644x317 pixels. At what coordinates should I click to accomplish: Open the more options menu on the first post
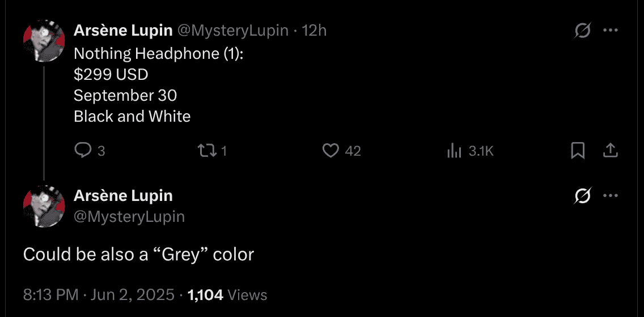tap(610, 31)
